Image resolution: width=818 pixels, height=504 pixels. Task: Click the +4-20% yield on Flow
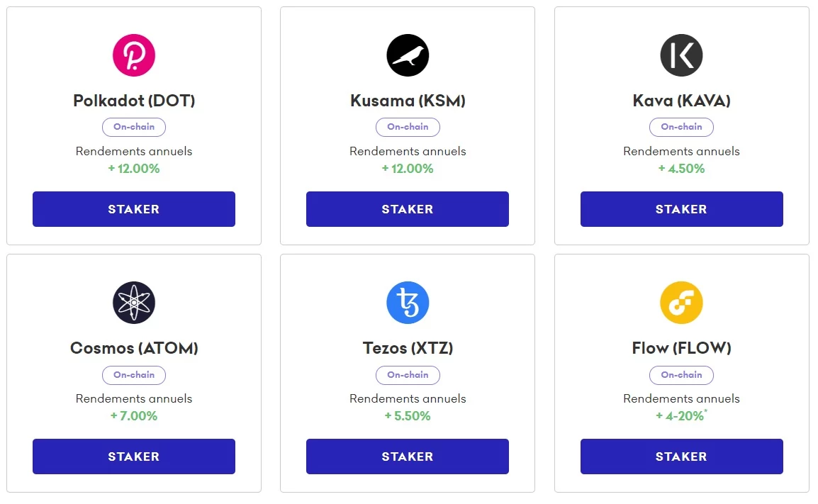(681, 416)
